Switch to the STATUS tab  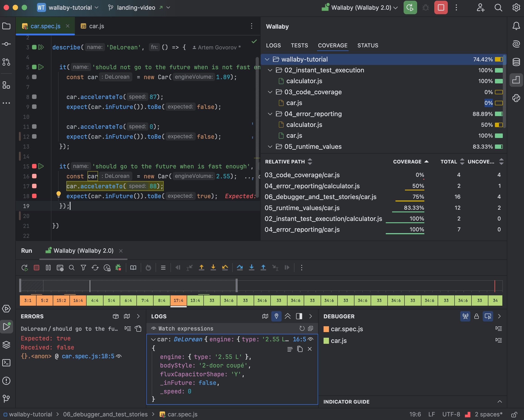368,46
